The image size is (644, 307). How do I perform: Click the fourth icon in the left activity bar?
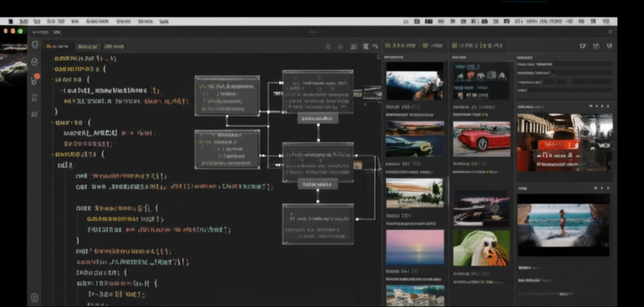[x=35, y=97]
